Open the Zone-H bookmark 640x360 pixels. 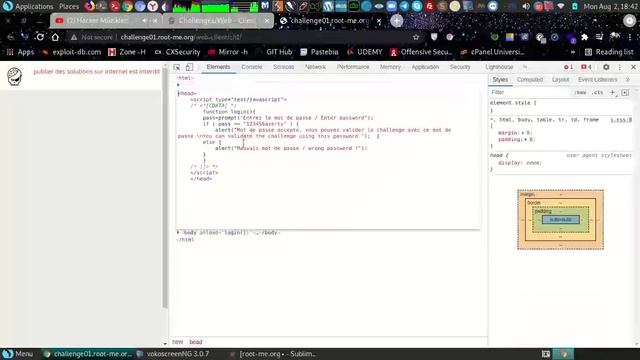point(127,52)
